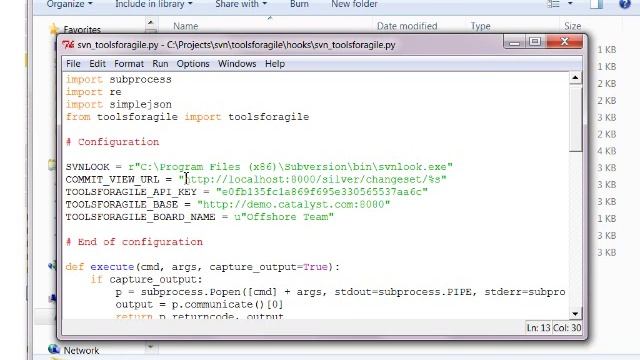This screenshot has width=640, height=360.
Task: Open the Options menu
Action: coord(193,64)
